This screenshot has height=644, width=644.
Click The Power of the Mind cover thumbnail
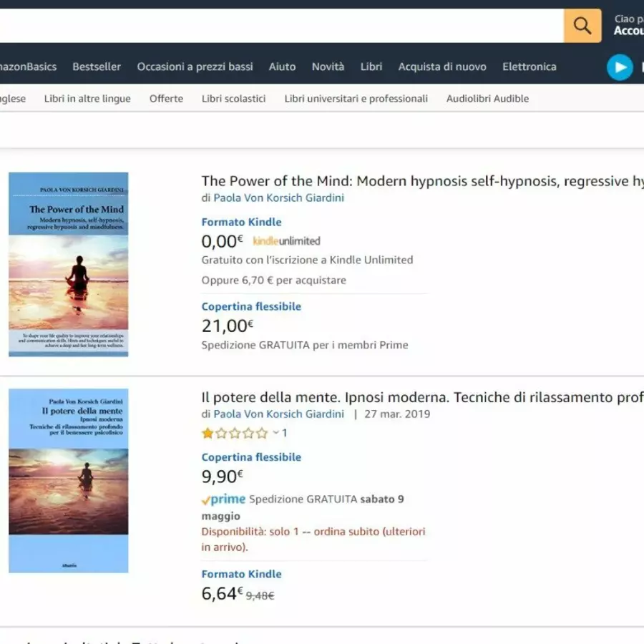tap(69, 264)
